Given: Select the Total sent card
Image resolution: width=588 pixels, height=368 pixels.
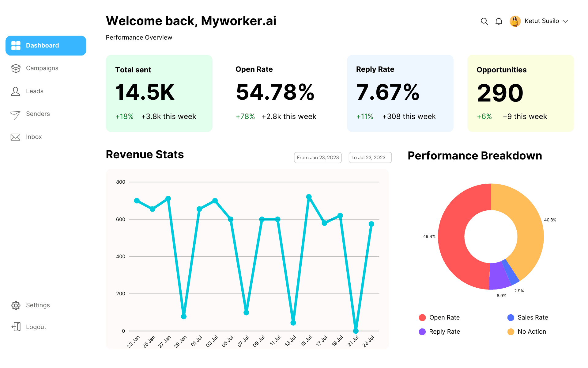Looking at the screenshot, I should click(159, 94).
